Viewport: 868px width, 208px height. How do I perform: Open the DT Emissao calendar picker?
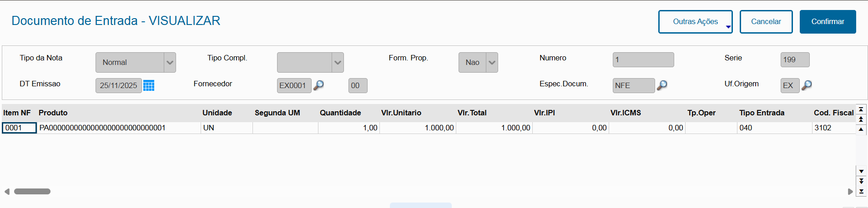coord(149,85)
